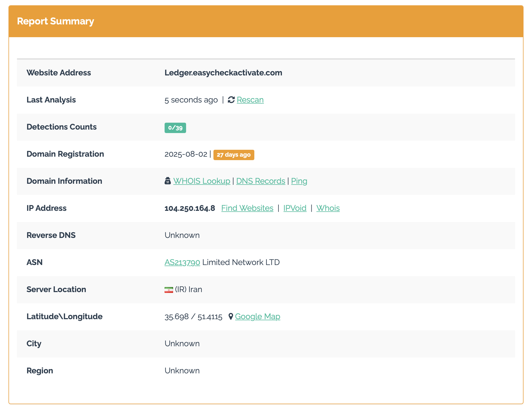Click the ASN label

pyautogui.click(x=35, y=262)
